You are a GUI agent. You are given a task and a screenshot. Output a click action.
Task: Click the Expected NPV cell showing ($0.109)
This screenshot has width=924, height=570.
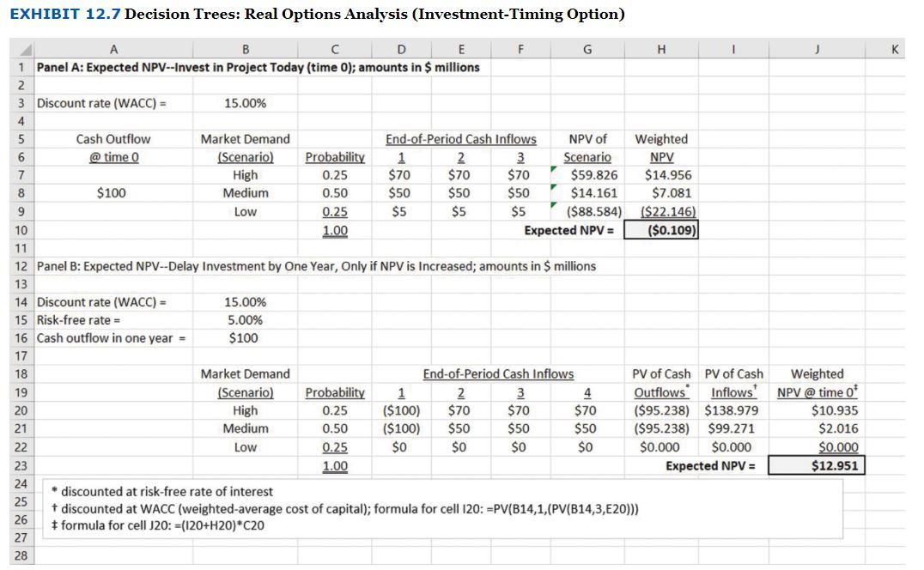click(661, 228)
